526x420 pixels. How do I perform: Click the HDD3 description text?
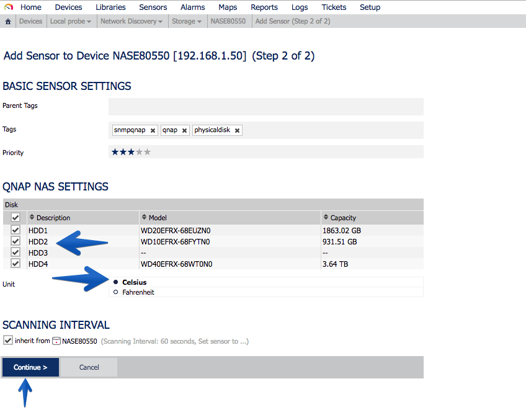(x=38, y=253)
